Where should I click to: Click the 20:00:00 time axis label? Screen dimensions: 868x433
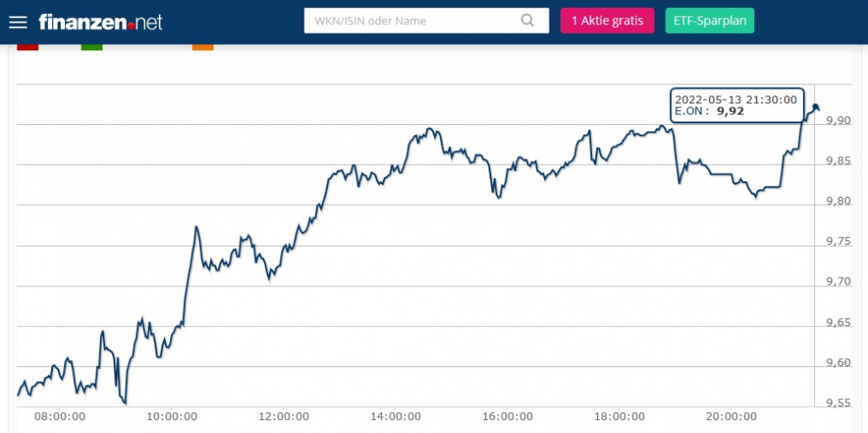(730, 417)
